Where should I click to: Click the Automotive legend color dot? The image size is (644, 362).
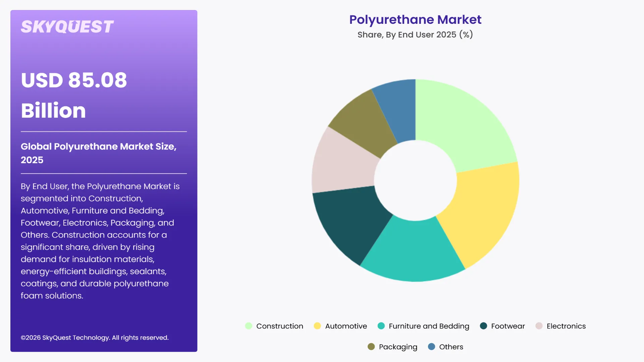click(x=317, y=326)
